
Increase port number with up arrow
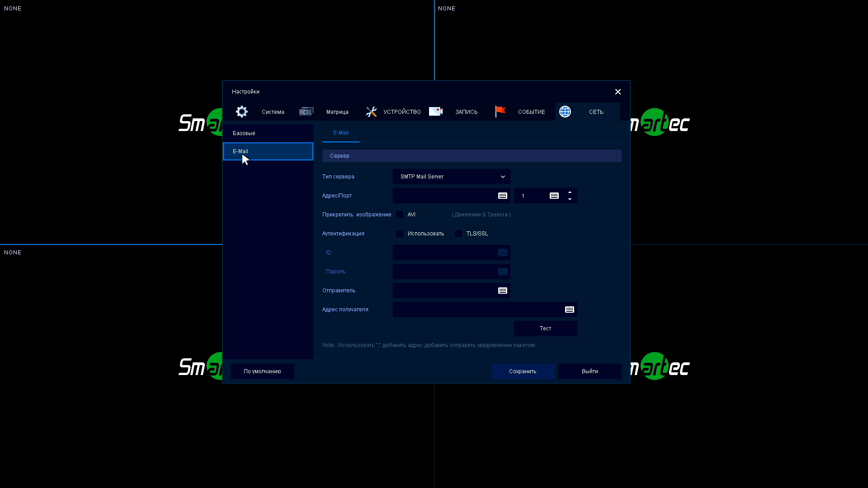[570, 192]
